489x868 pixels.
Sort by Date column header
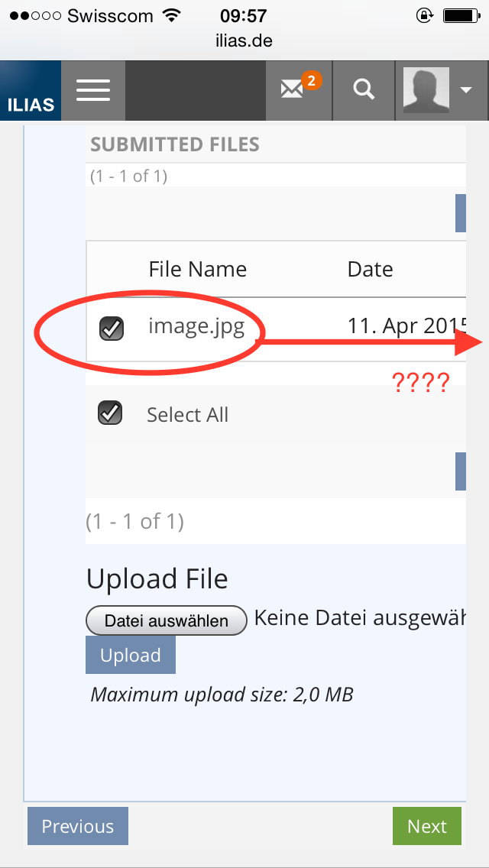click(370, 269)
